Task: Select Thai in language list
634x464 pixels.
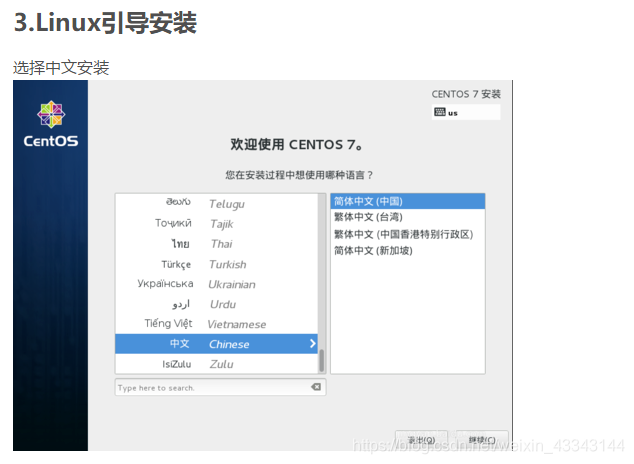Action: (217, 244)
